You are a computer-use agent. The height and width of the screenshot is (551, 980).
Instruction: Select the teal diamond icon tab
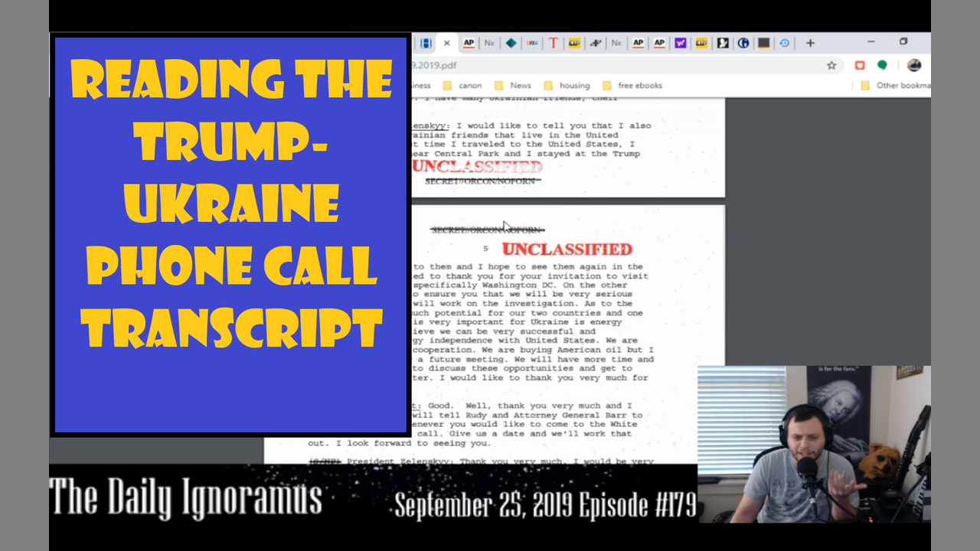point(511,43)
